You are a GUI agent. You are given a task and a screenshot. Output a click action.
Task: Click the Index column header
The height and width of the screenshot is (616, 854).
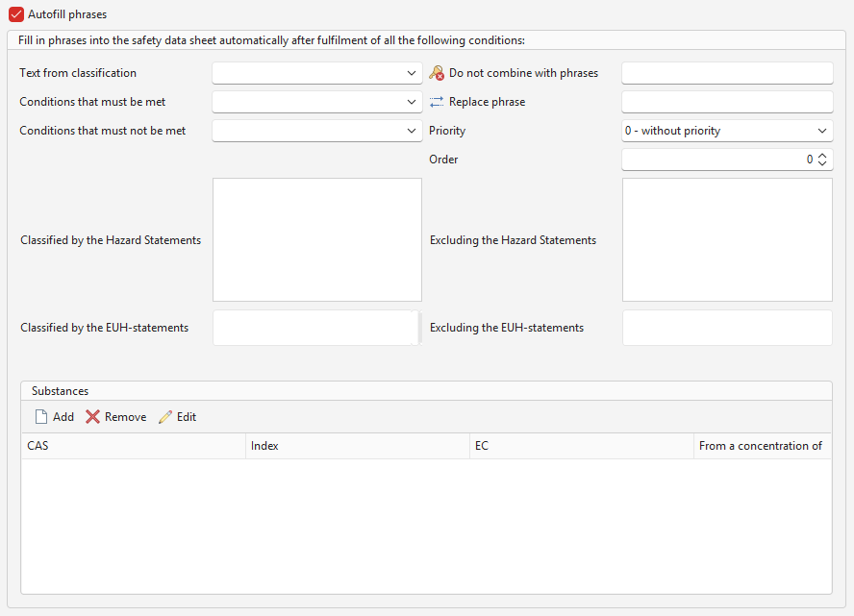tap(358, 446)
